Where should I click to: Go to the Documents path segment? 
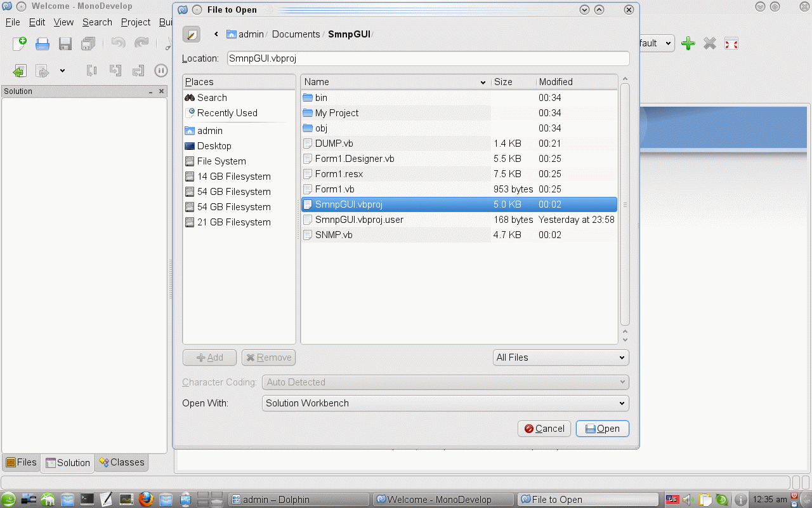(296, 34)
